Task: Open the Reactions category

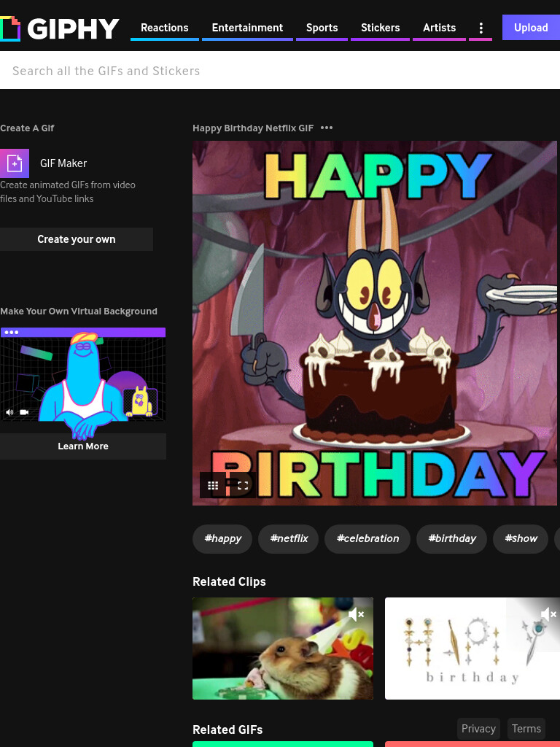Action: coord(164,28)
